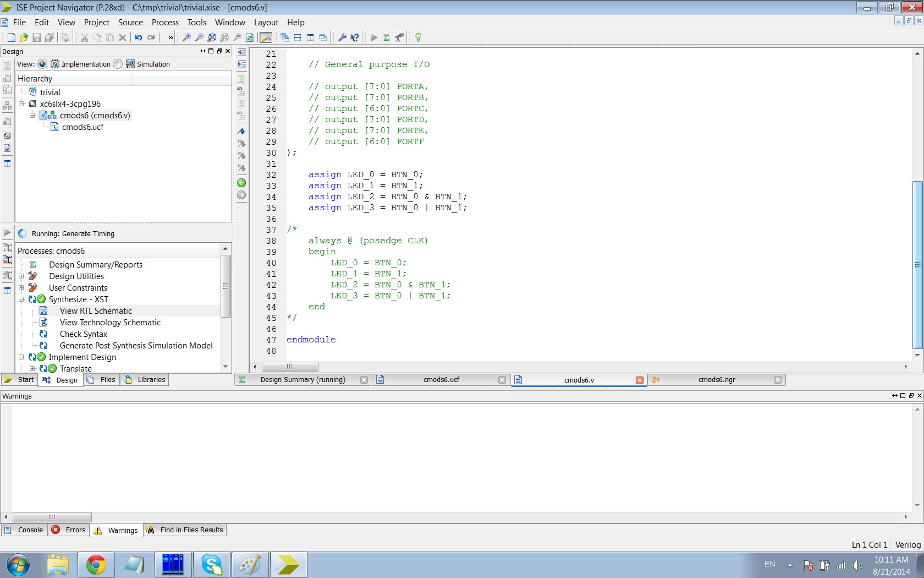Collapse the Synthesize - XST node
Image resolution: width=924 pixels, height=578 pixels.
click(x=21, y=299)
